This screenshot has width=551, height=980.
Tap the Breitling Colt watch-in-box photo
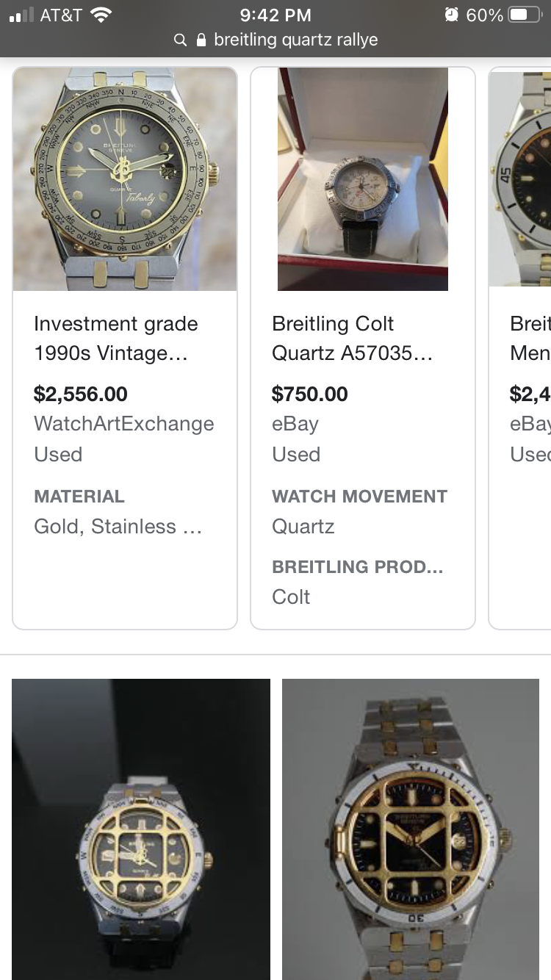363,179
